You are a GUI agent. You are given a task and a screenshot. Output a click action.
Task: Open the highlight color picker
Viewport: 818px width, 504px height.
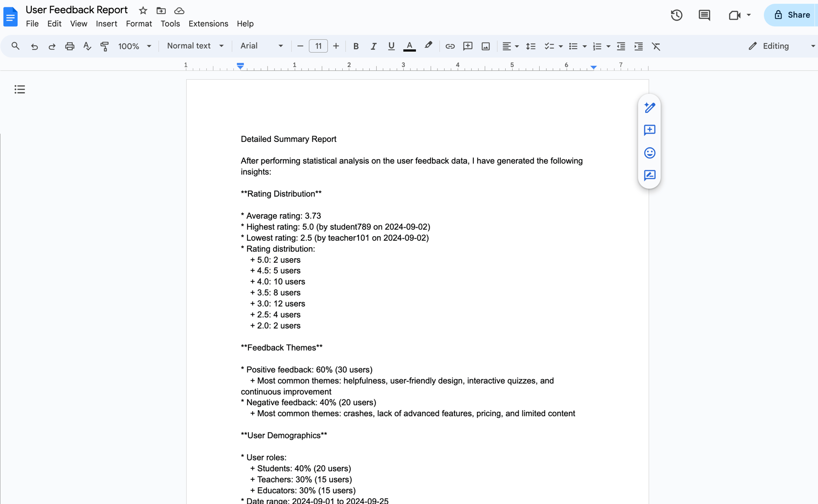[x=428, y=46]
